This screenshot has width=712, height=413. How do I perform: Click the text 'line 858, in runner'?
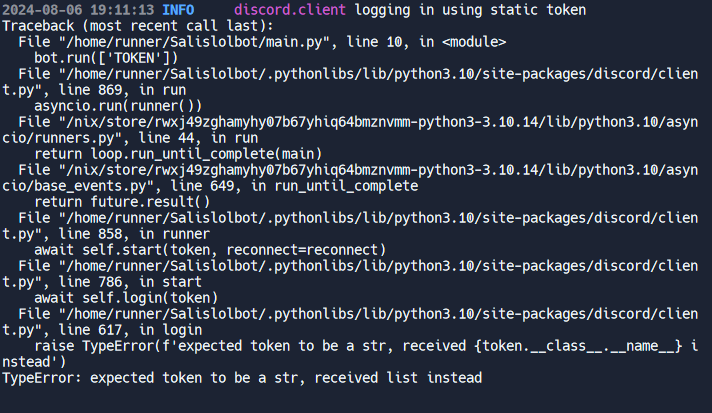click(x=134, y=234)
